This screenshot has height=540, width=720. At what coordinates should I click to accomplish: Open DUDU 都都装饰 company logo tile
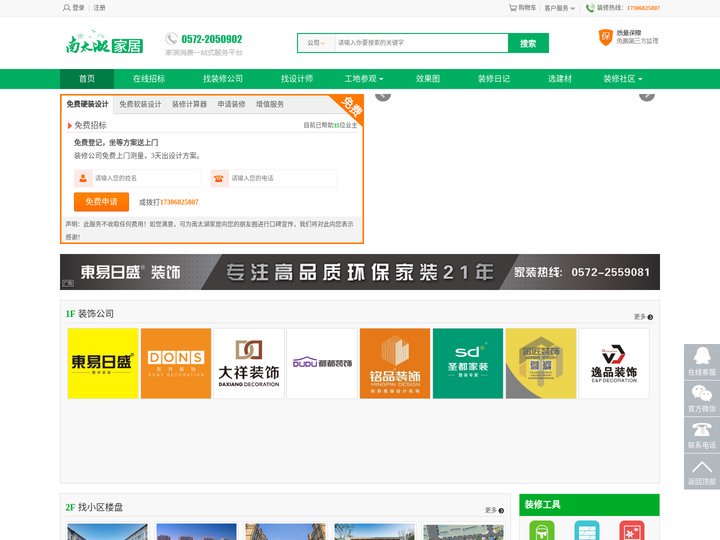pos(322,363)
